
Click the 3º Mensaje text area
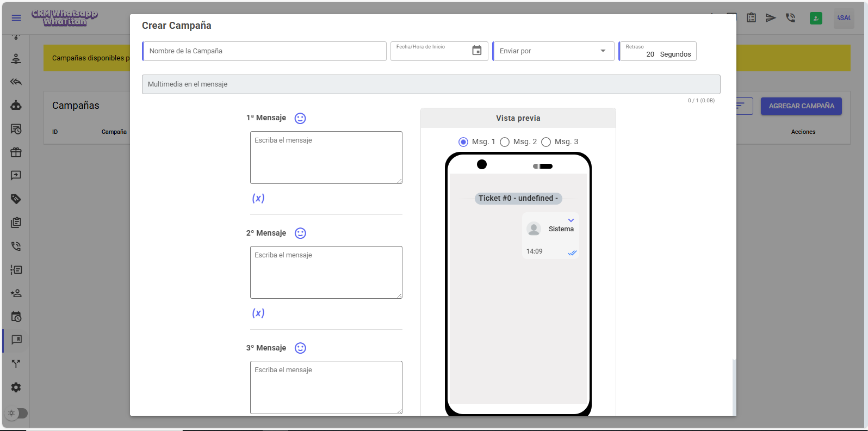pyautogui.click(x=326, y=387)
